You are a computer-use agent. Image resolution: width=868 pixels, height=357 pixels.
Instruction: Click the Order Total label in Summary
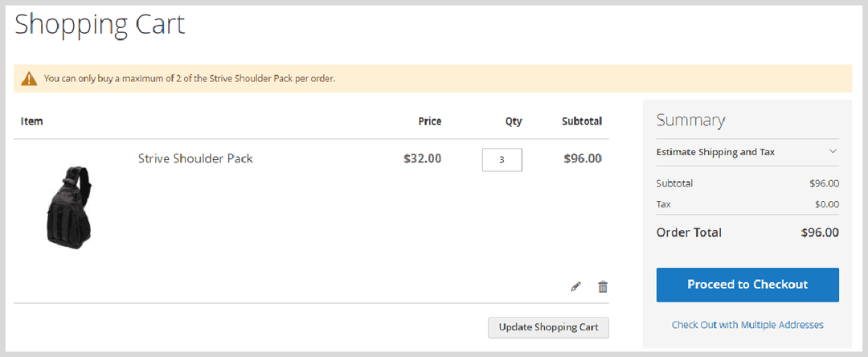tap(689, 232)
